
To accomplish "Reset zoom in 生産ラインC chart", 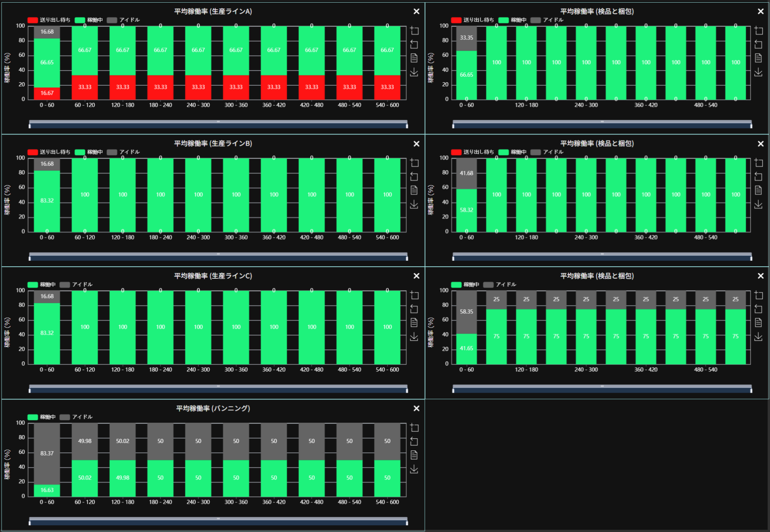I will pos(414,309).
